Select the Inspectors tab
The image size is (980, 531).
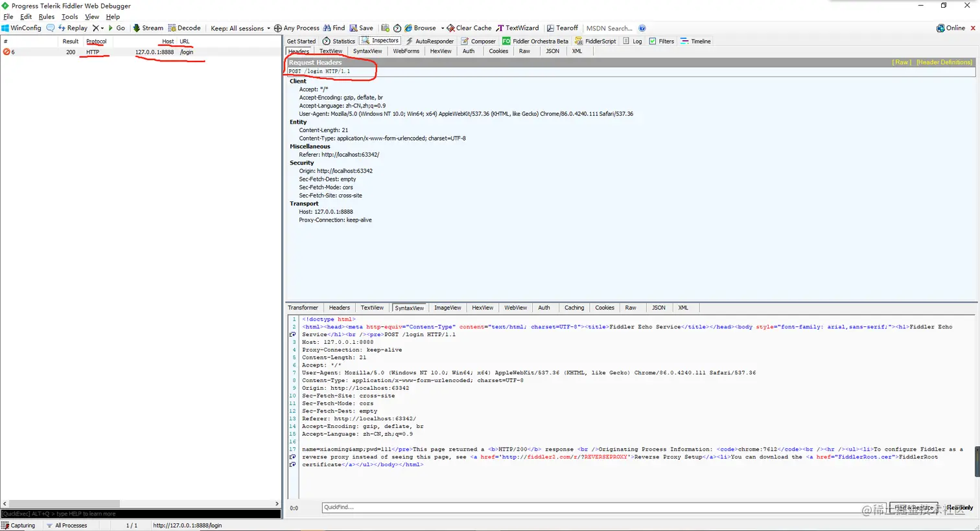(x=380, y=41)
